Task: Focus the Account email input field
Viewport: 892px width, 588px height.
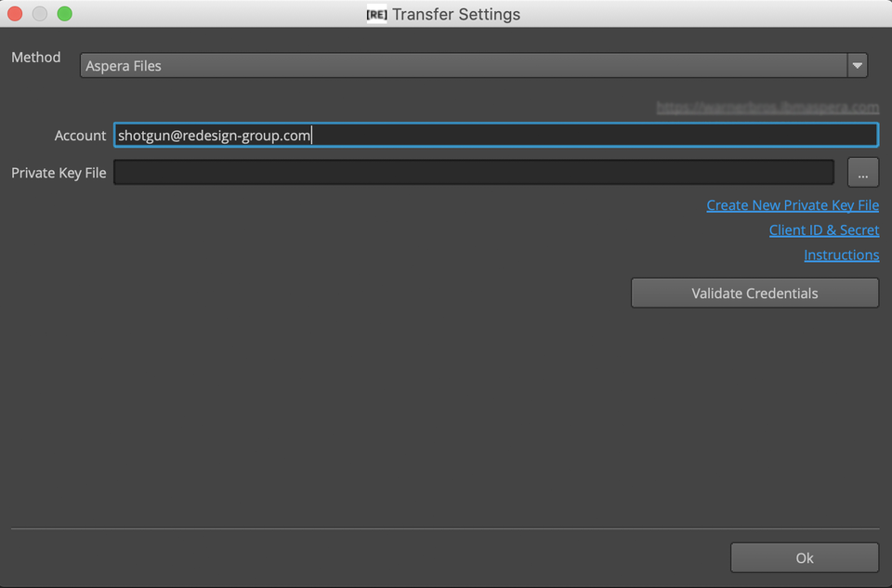Action: coord(496,136)
